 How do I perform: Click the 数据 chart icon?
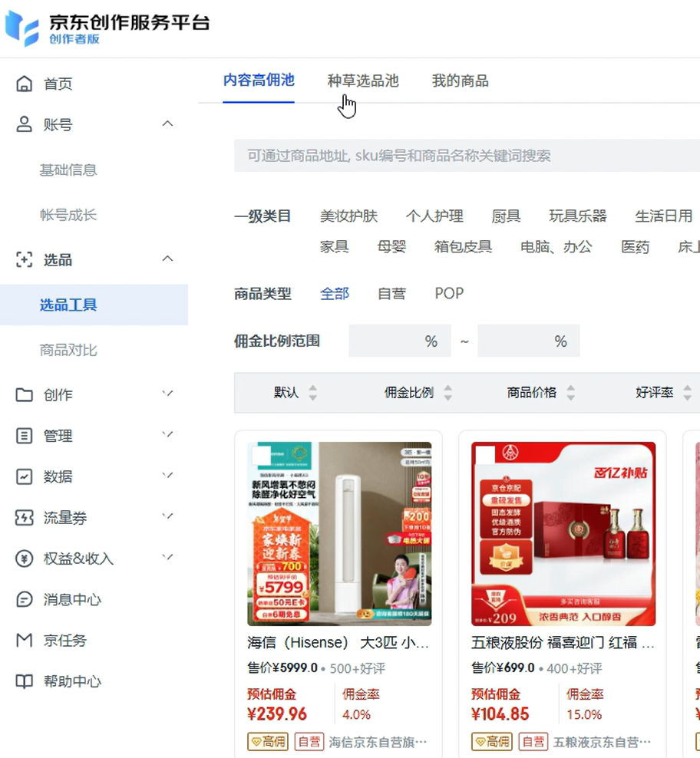[25, 476]
